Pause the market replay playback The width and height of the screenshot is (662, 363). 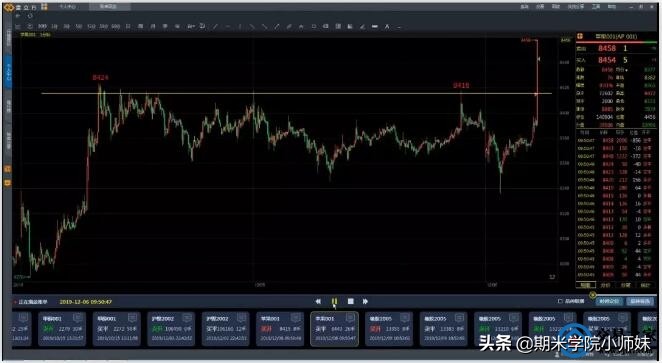point(334,301)
